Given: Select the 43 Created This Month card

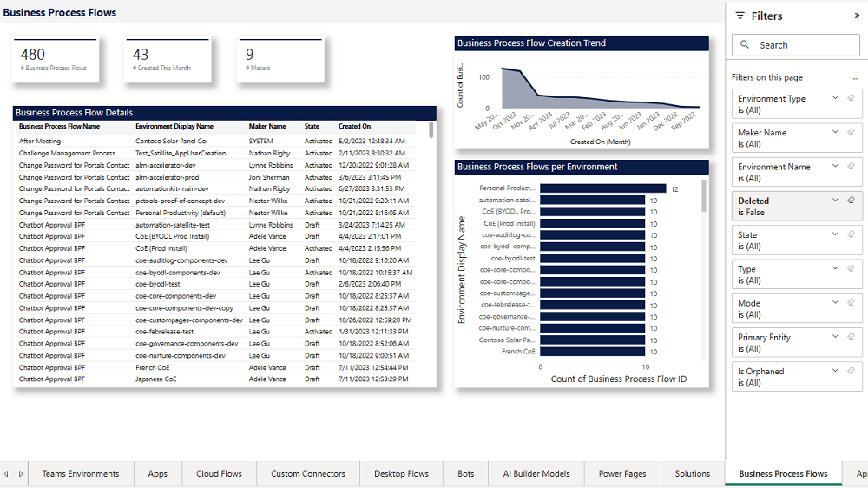Looking at the screenshot, I should [x=168, y=61].
